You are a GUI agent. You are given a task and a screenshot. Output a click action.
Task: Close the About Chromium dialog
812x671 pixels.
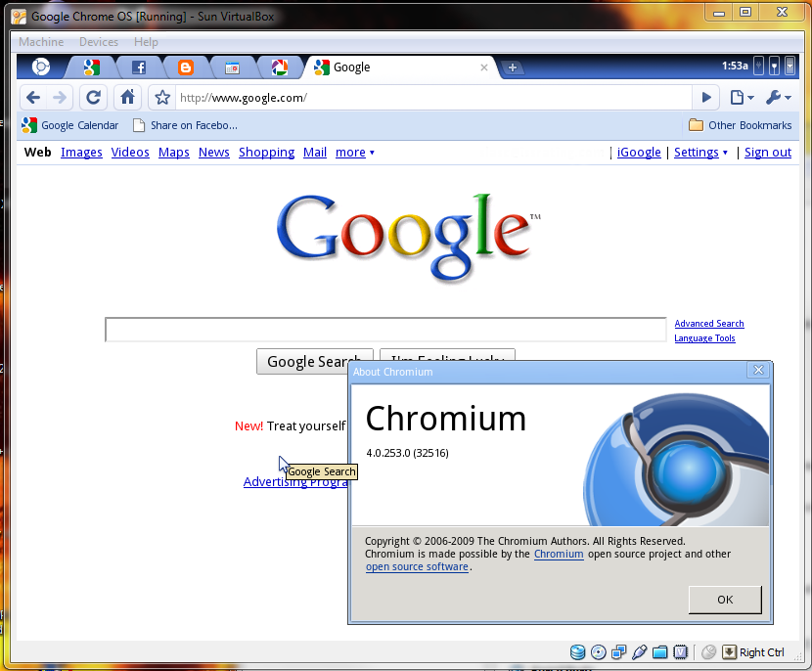coord(758,370)
